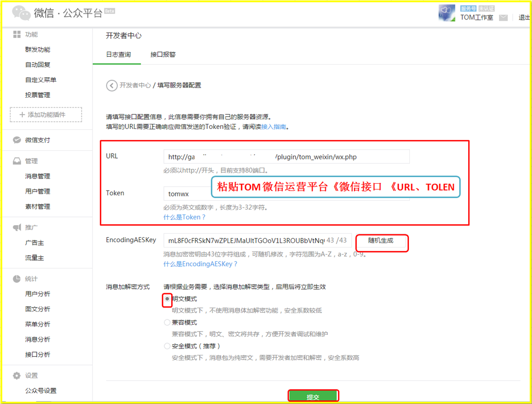Click the 开发者中心 breadcrumb link

[135, 86]
